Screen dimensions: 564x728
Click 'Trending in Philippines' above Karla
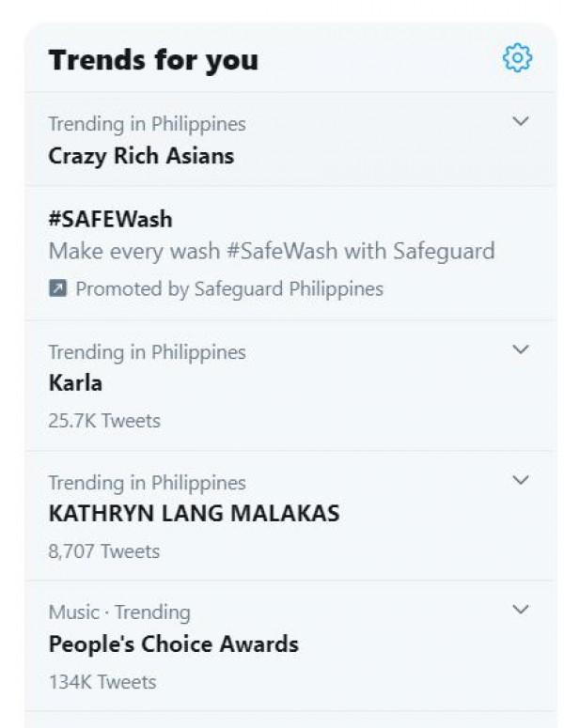pyautogui.click(x=147, y=352)
